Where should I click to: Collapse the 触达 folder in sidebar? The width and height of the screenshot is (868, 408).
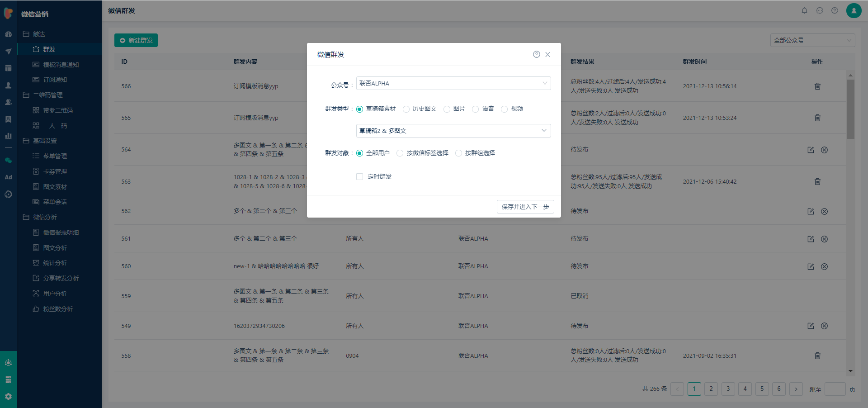(34, 34)
